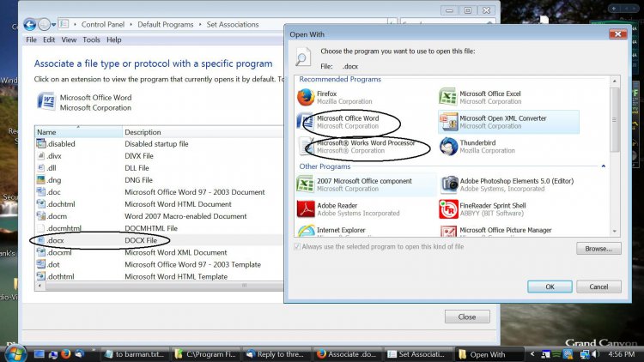Open the Help menu

click(x=113, y=39)
